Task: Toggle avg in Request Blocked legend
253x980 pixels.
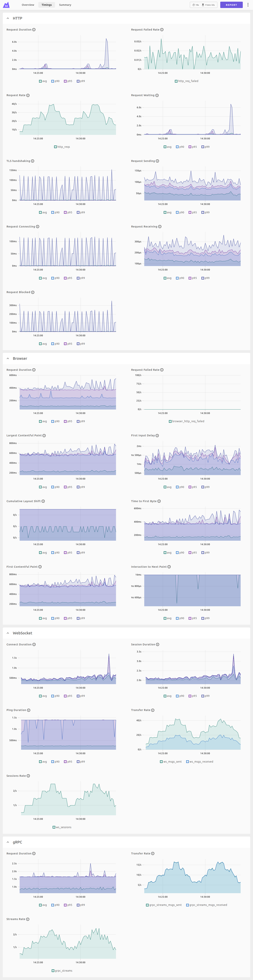Action: pyautogui.click(x=43, y=344)
